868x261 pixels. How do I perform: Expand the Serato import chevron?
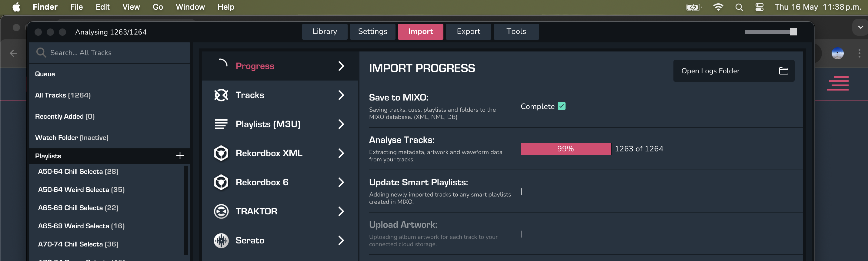click(x=341, y=240)
